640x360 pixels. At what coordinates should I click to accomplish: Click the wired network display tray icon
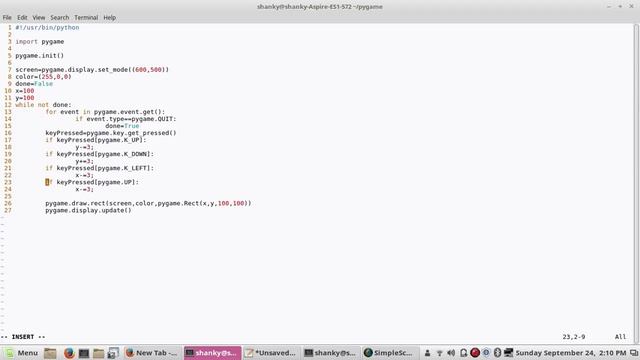508,353
